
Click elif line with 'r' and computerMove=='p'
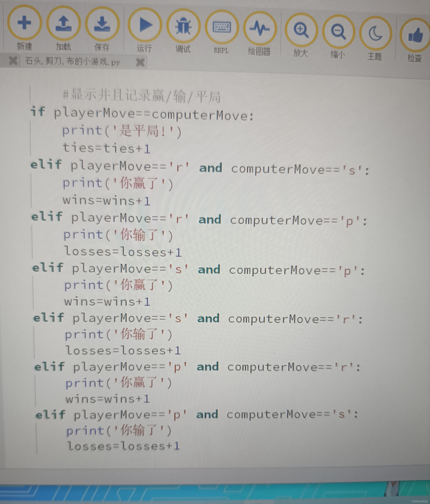coord(199,219)
